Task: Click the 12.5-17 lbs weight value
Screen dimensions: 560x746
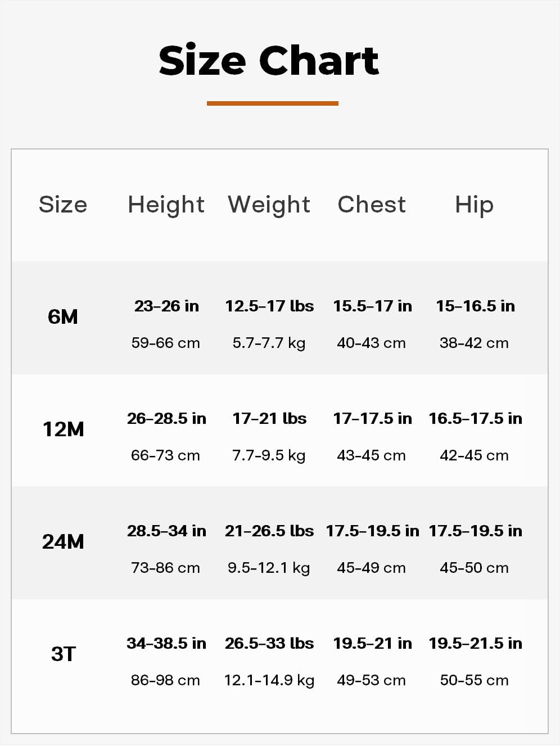Action: coord(269,306)
